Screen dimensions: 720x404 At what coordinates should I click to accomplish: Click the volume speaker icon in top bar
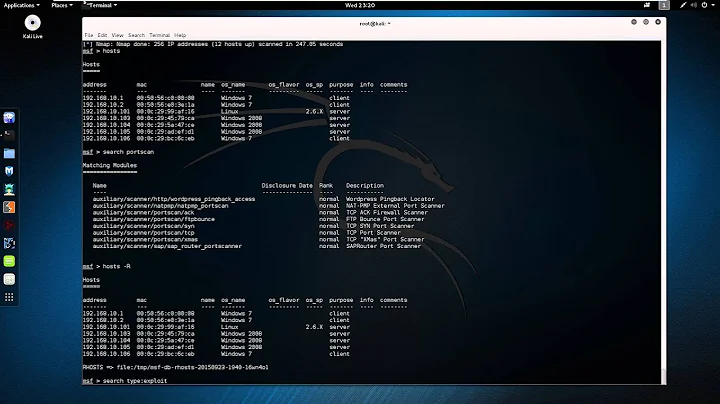pos(693,5)
